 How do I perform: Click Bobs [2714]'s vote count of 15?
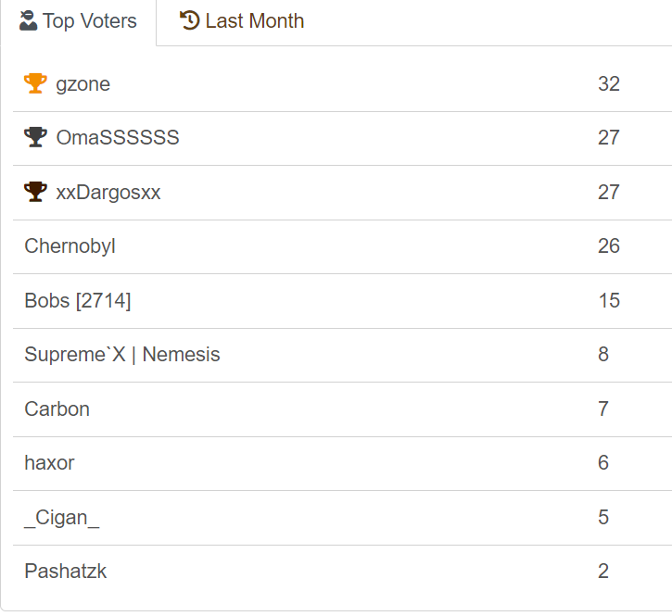click(609, 301)
